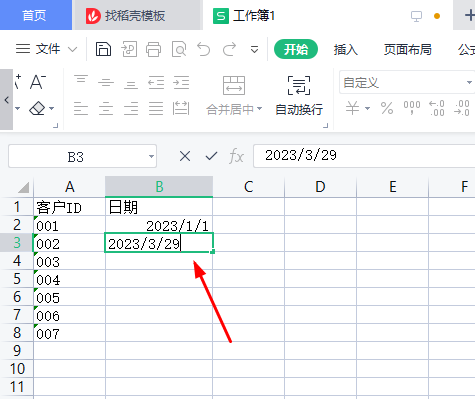The height and width of the screenshot is (399, 475).
Task: Open the 合并居中 dropdown arrow
Action: tap(260, 109)
